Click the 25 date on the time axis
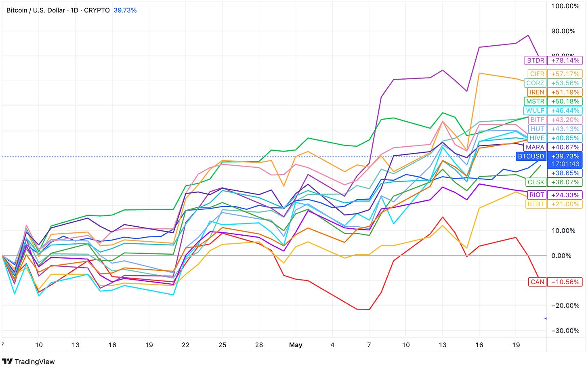 (x=222, y=345)
